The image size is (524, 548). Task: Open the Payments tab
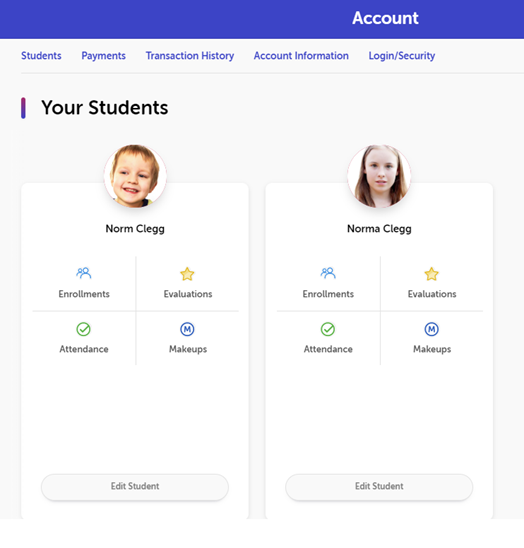click(103, 56)
